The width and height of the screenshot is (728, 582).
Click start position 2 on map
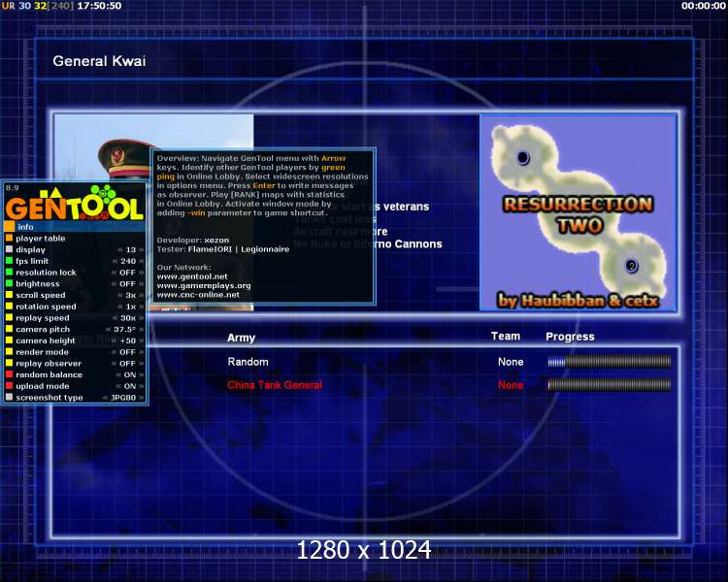631,266
